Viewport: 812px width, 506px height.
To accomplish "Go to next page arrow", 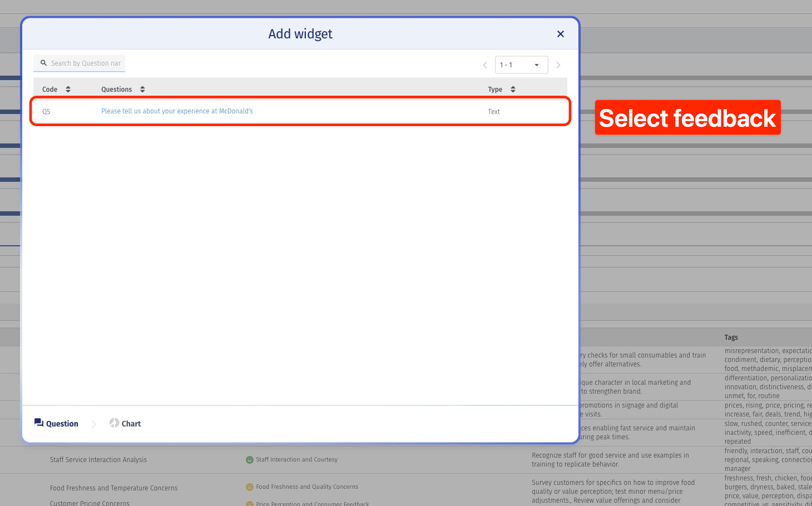I will tap(558, 65).
